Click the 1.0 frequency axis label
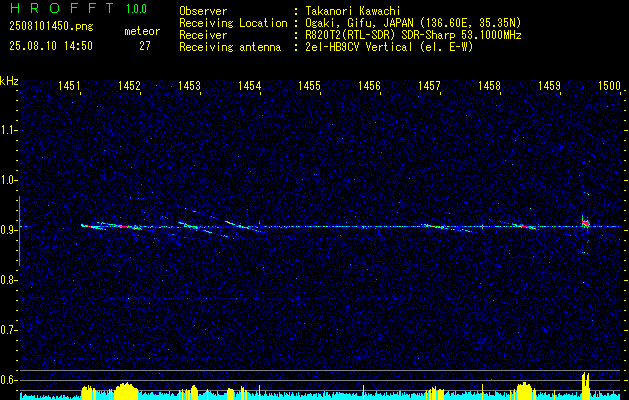629x400 pixels. click(x=8, y=180)
